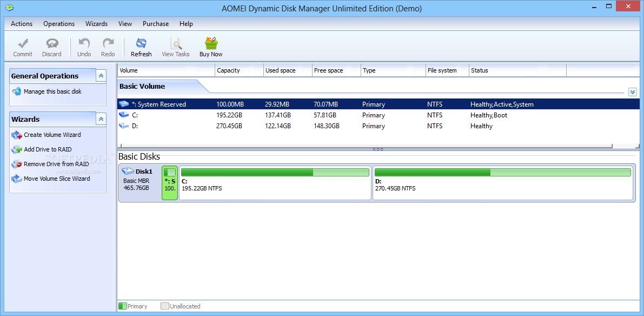Viewport: 644px width, 316px height.
Task: Select the '*: System Reserved' row text
Action: pos(159,104)
